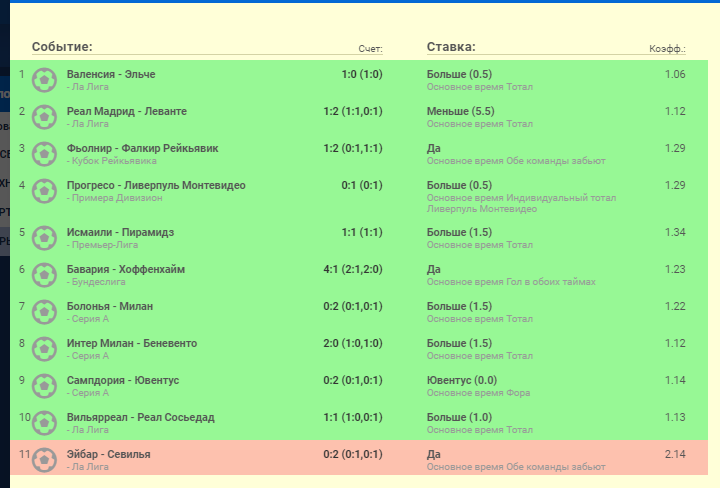Click the soccer ball icon for Эйбар - Севилья
The height and width of the screenshot is (488, 720).
tap(44, 460)
